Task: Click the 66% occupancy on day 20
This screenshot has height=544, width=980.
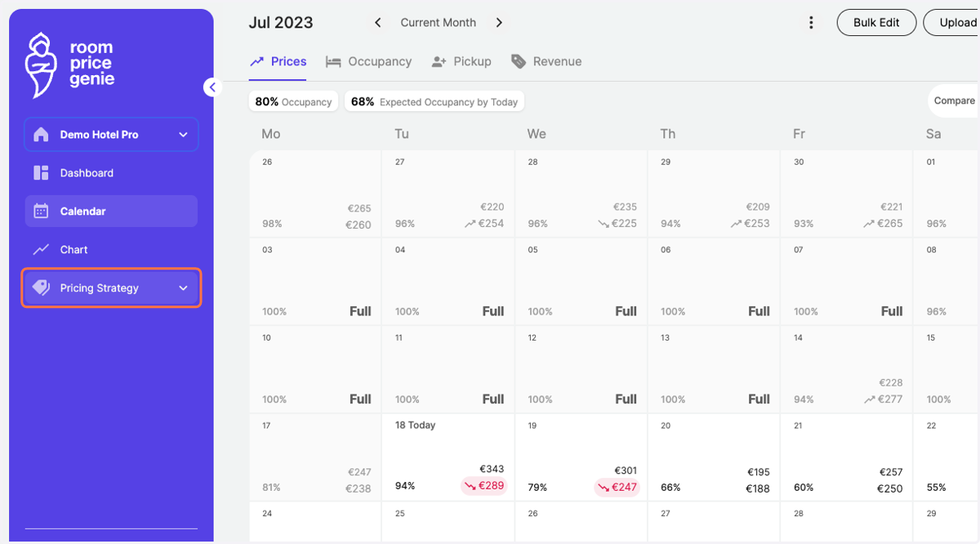Action: pyautogui.click(x=670, y=488)
